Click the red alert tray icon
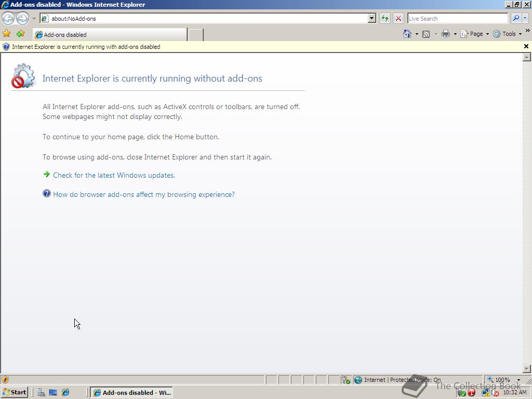 coord(472,393)
